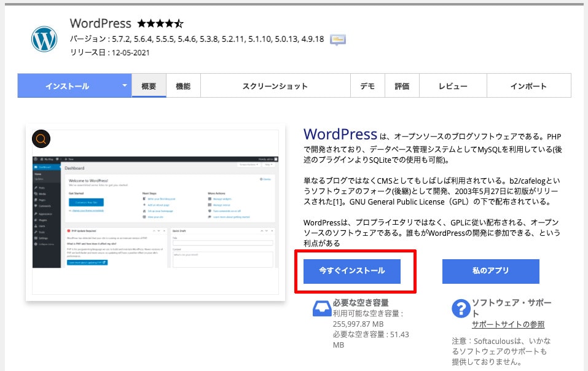This screenshot has height=371, width=588.
Task: Go to the スクリーンショット tab
Action: [275, 86]
